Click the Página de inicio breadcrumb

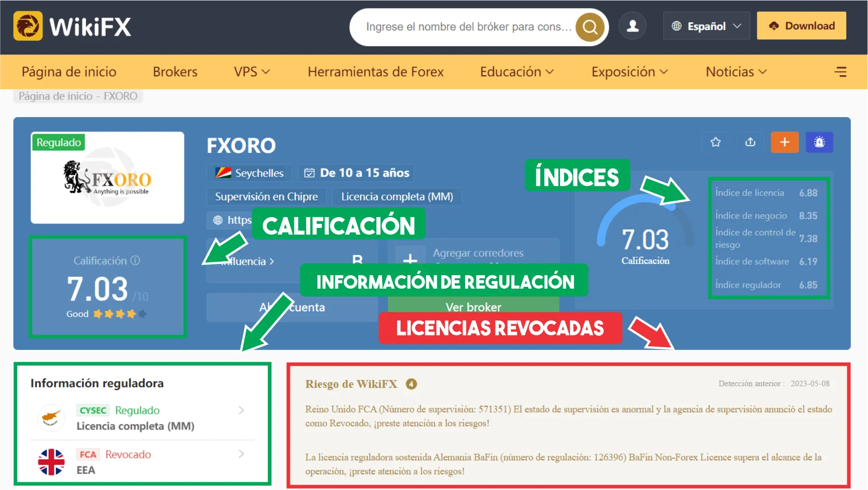(x=55, y=96)
